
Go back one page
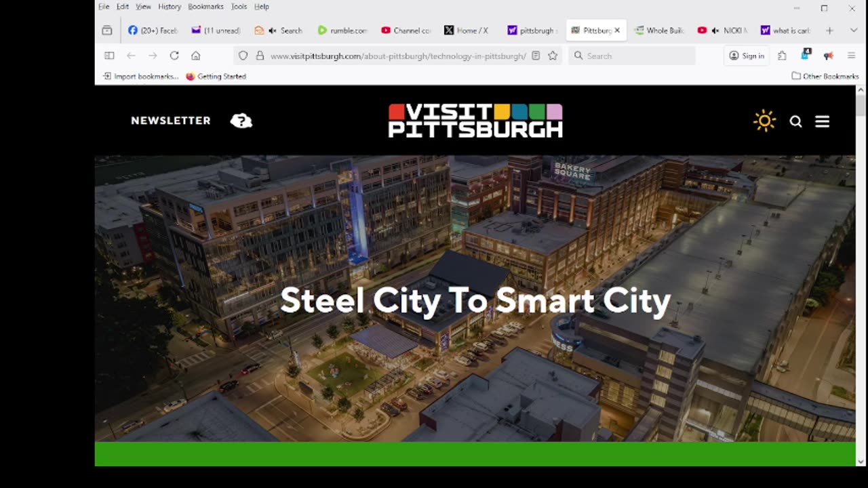(x=131, y=56)
